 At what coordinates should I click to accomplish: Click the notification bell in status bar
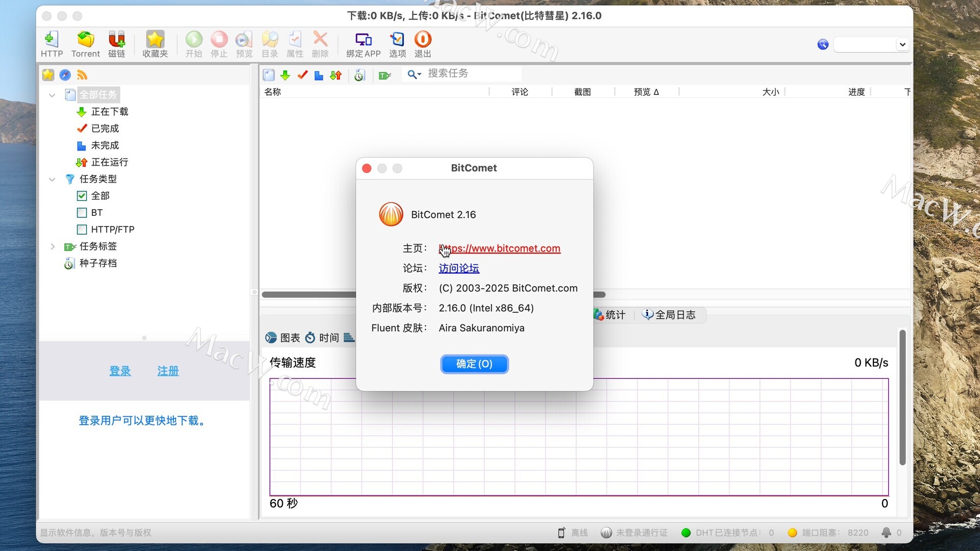click(x=886, y=532)
